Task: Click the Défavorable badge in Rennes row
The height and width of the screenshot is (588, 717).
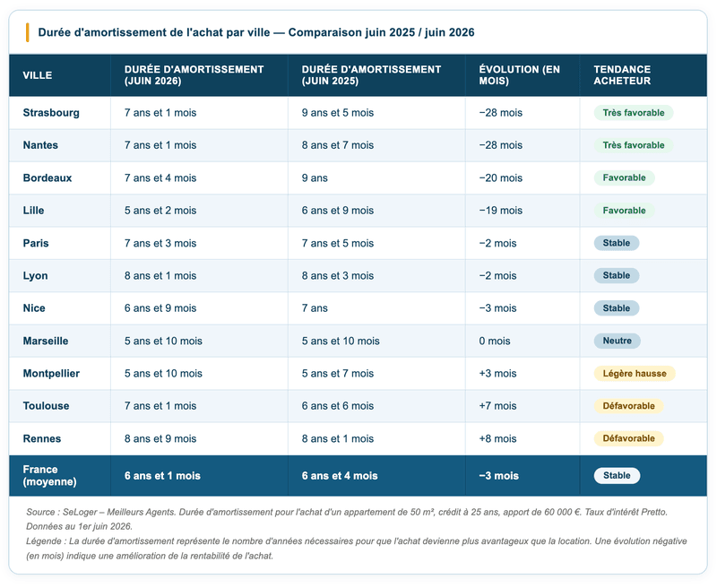Action: 629,438
